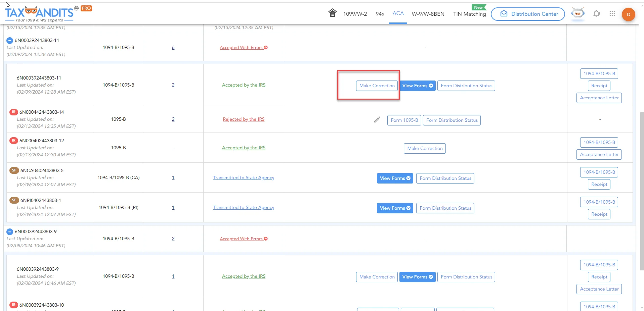Click the pencil edit icon for rejected 1095-B
This screenshot has width=644, height=311.
(x=377, y=120)
